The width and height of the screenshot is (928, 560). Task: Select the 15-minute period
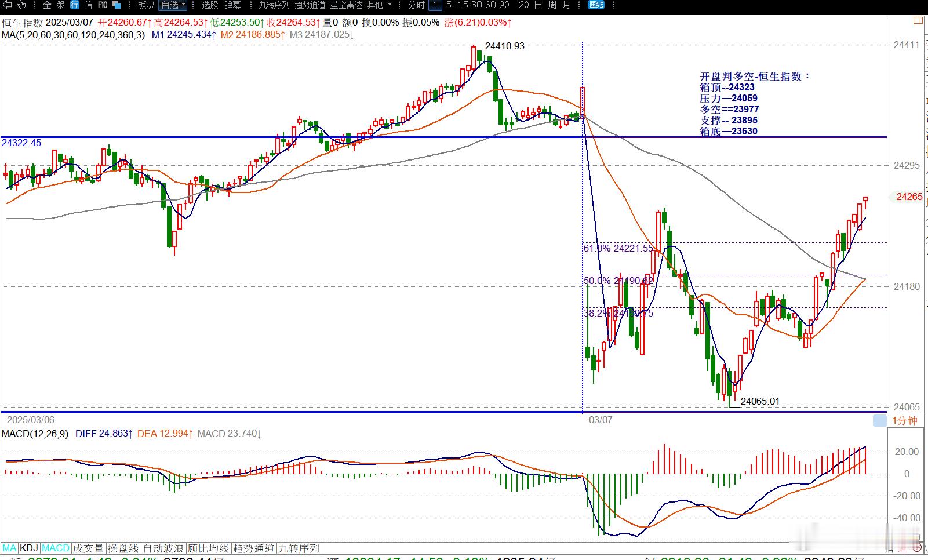[x=463, y=5]
